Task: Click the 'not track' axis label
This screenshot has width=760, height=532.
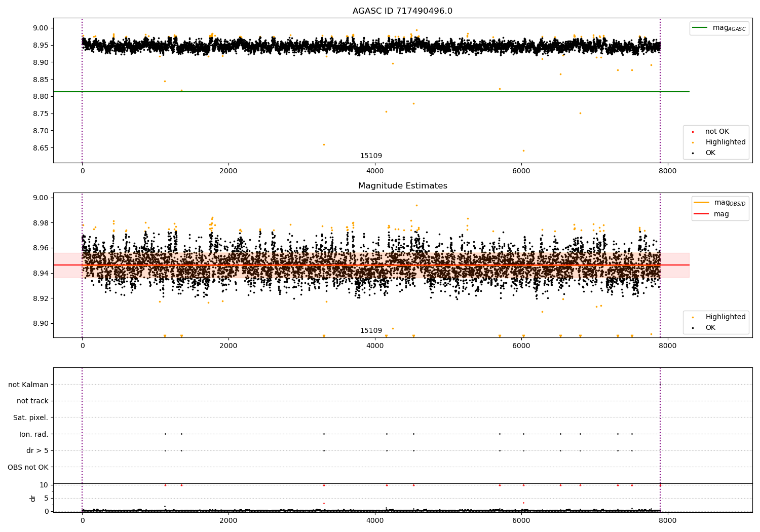Action: (x=32, y=401)
